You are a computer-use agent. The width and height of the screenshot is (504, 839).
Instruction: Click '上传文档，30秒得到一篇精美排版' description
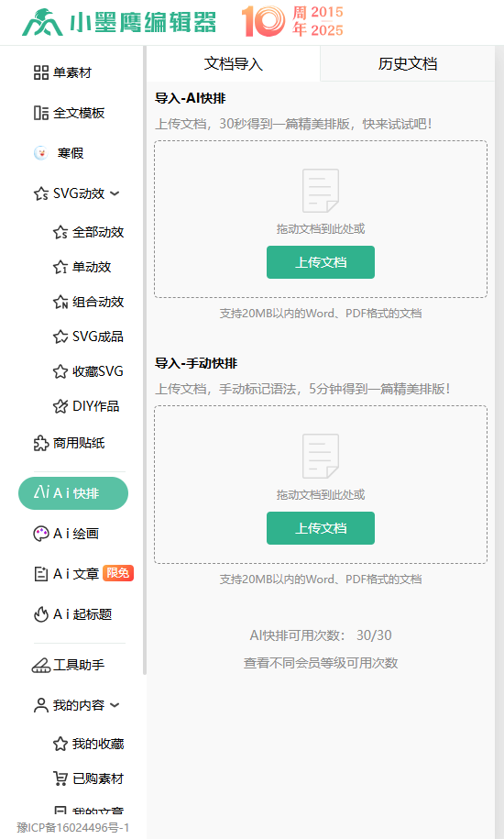click(293, 124)
